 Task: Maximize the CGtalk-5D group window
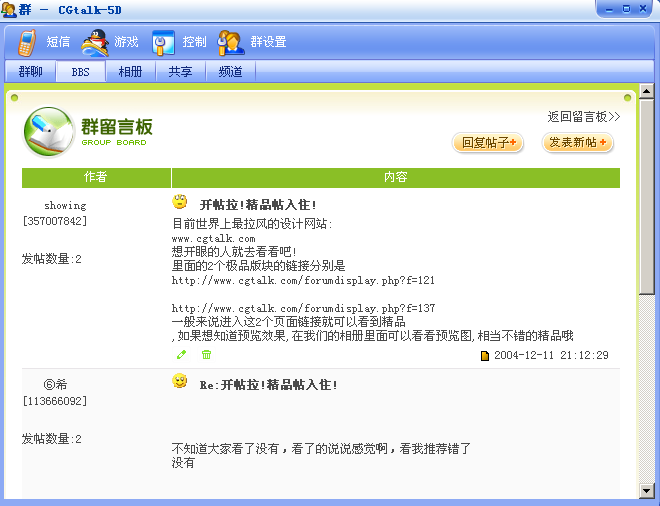tap(626, 9)
